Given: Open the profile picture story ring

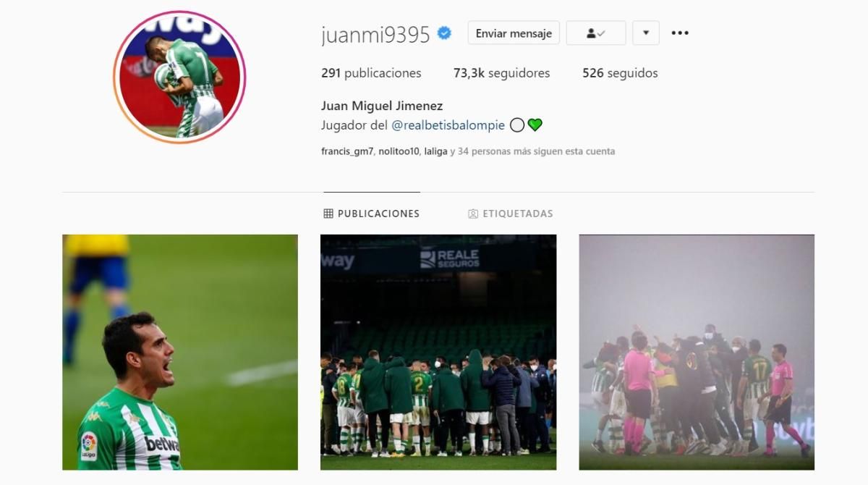Looking at the screenshot, I should click(179, 77).
